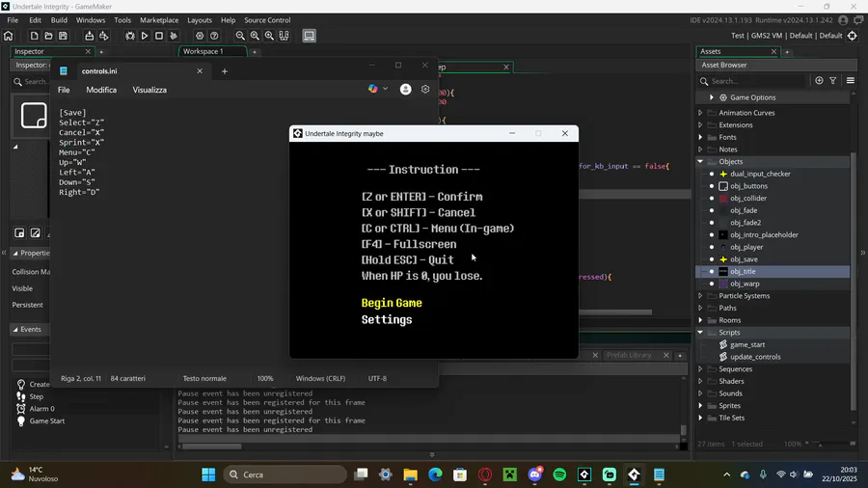Filter assets with the funnel icon

(833, 80)
